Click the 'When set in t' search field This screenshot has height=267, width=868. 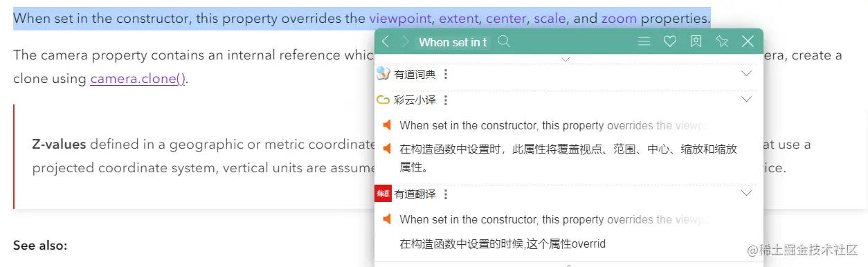tap(454, 42)
